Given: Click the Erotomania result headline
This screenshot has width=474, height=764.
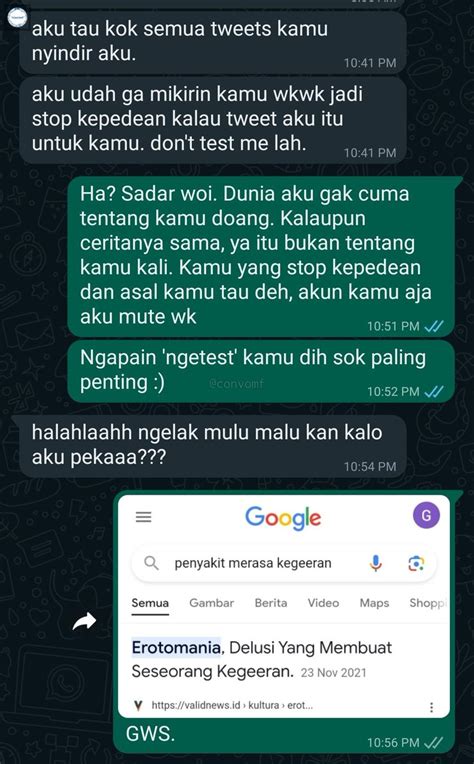Looking at the screenshot, I should coord(262,659).
